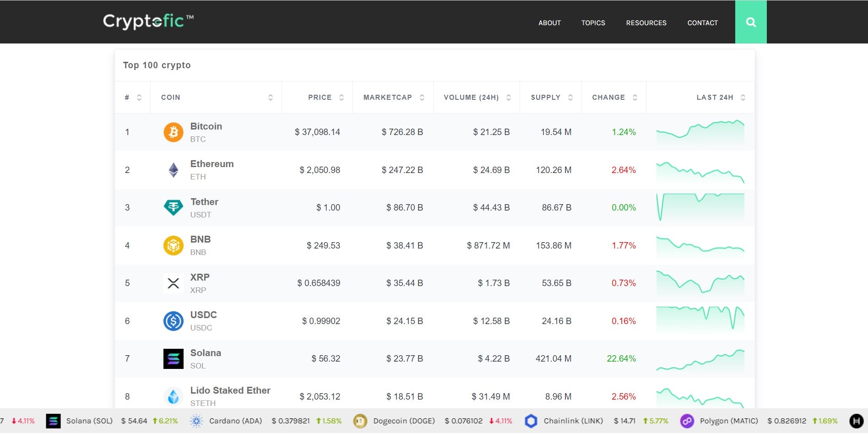Click the Polygon icon in bottom ticker
This screenshot has height=433, width=868.
(x=687, y=421)
